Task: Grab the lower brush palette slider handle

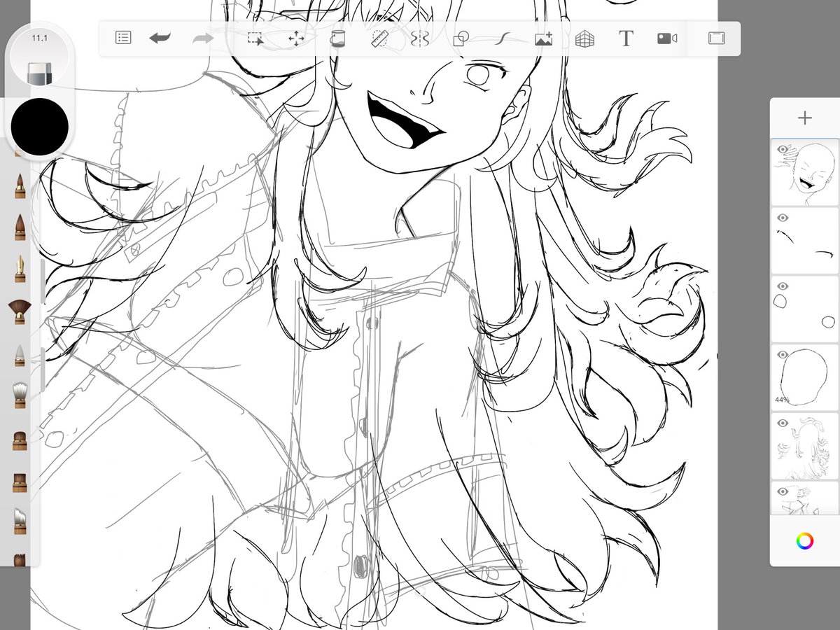Action: pos(43,369)
